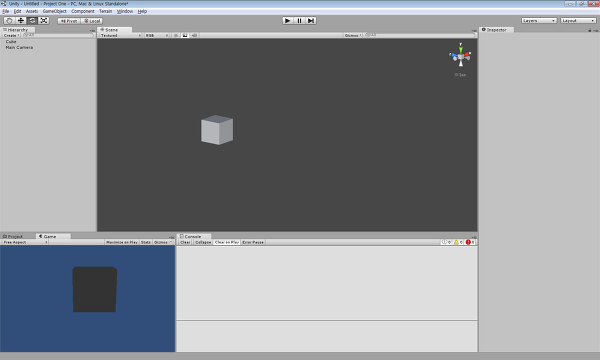Click the dark cube in Game view
Image resolution: width=600 pixels, height=360 pixels.
coord(95,289)
